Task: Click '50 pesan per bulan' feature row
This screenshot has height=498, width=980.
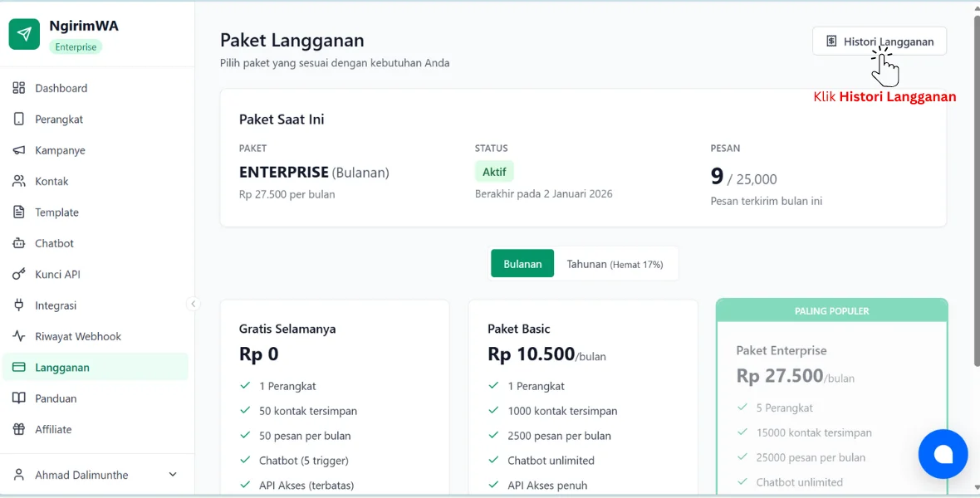Action: 296,436
